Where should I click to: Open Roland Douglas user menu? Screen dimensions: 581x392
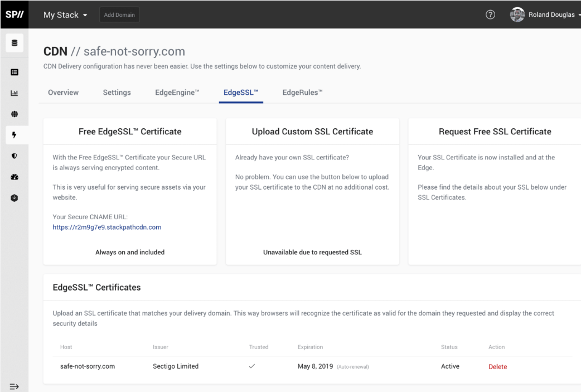click(x=545, y=15)
